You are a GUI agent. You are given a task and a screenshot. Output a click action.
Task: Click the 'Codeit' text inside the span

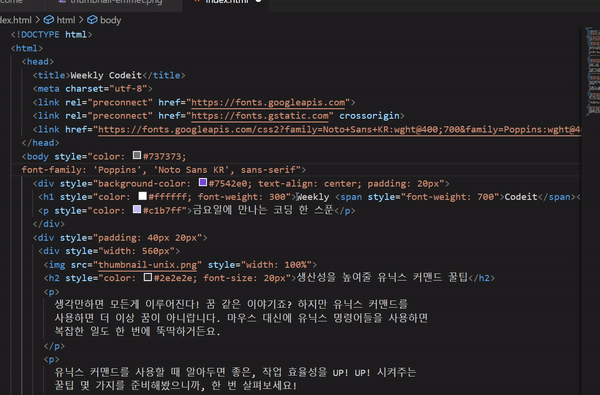(521, 197)
